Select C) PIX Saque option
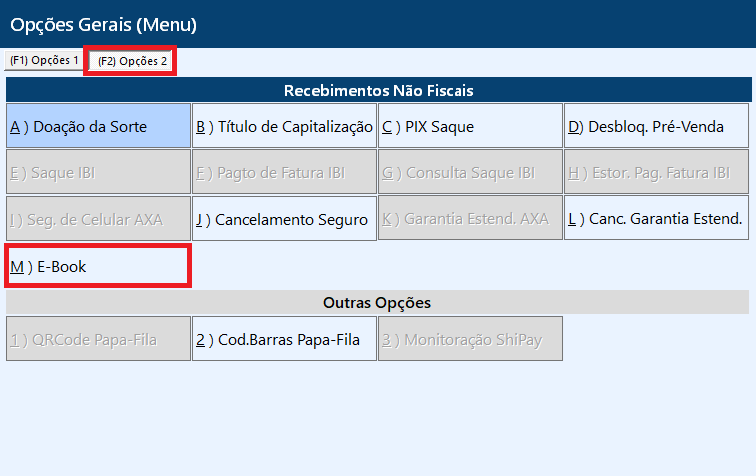756x476 pixels. coord(471,125)
